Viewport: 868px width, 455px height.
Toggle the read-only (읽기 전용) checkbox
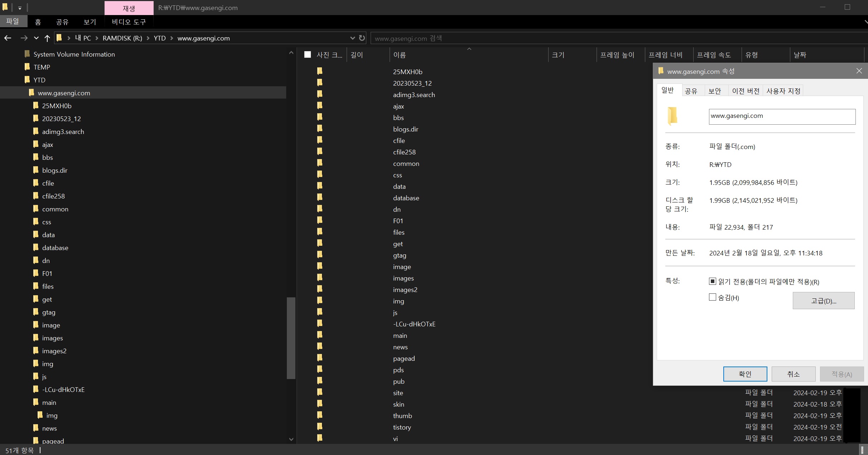(x=713, y=281)
